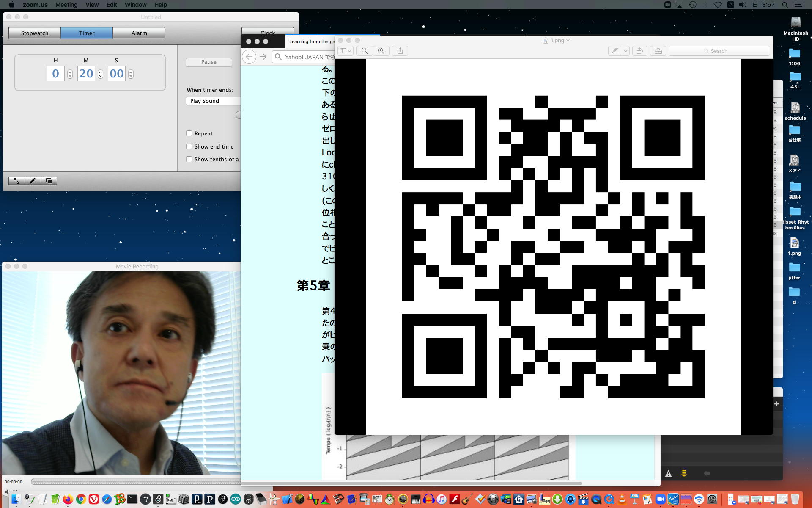Click the browser back arrow button

pos(249,57)
